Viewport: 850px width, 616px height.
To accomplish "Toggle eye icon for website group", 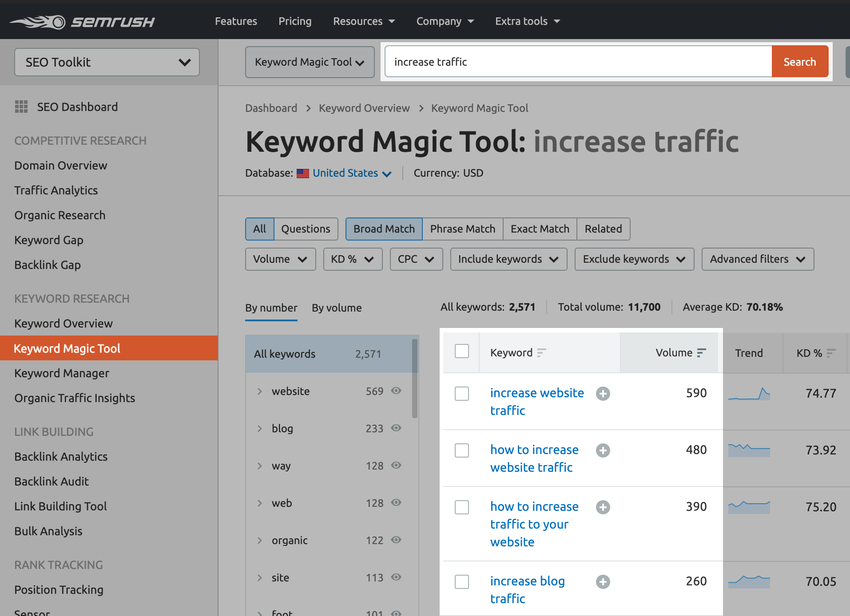I will pos(396,391).
